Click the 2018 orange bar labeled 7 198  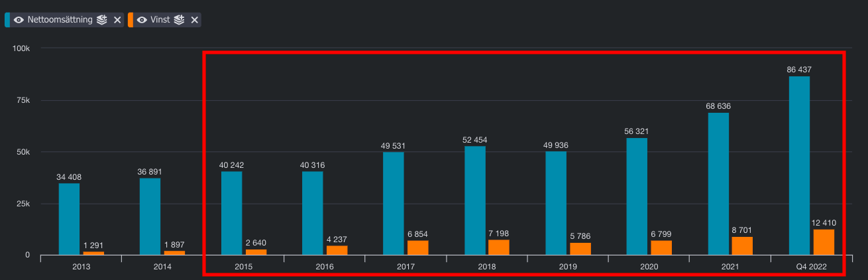tap(499, 247)
